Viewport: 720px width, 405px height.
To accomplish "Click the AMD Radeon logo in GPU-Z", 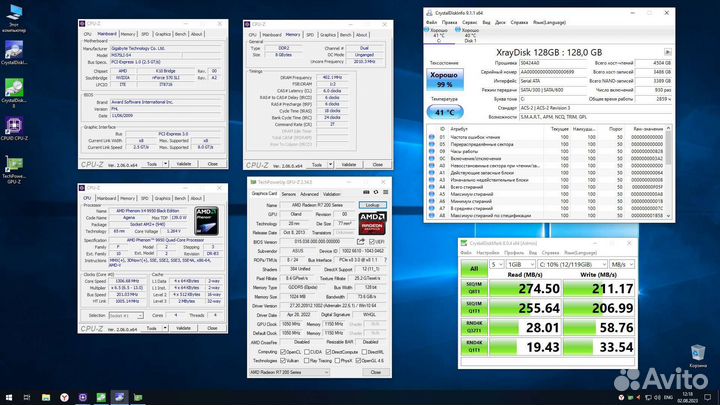I will click(x=372, y=223).
